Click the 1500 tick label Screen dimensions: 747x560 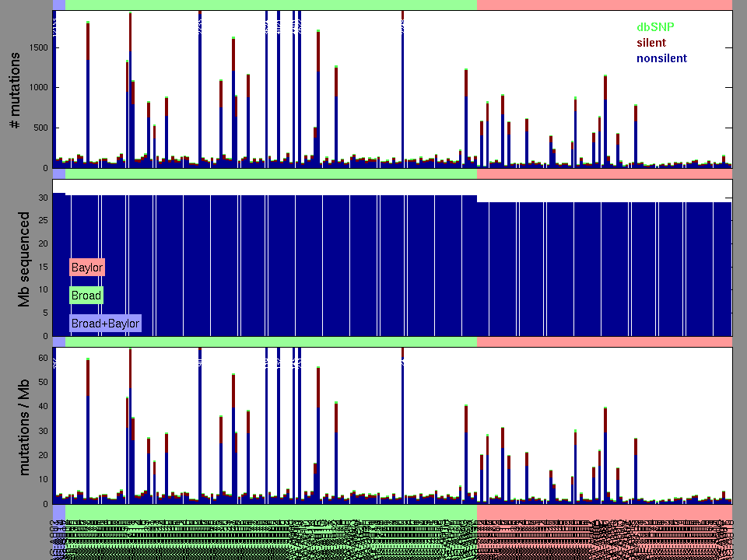[x=39, y=47]
